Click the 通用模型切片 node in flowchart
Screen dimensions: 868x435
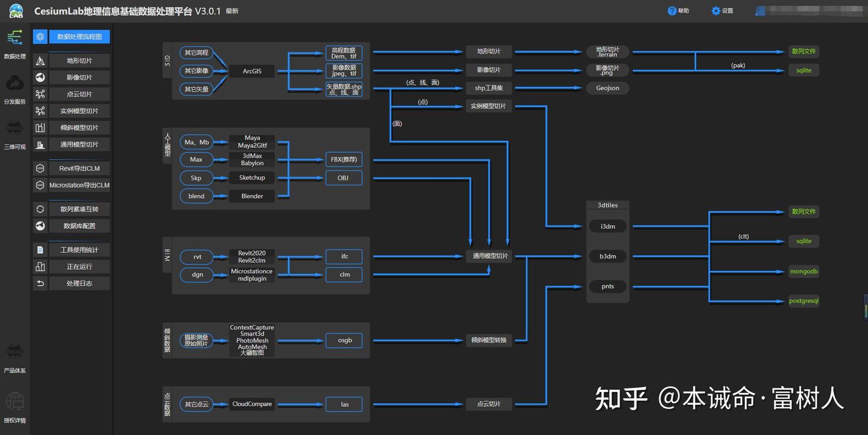(x=489, y=256)
